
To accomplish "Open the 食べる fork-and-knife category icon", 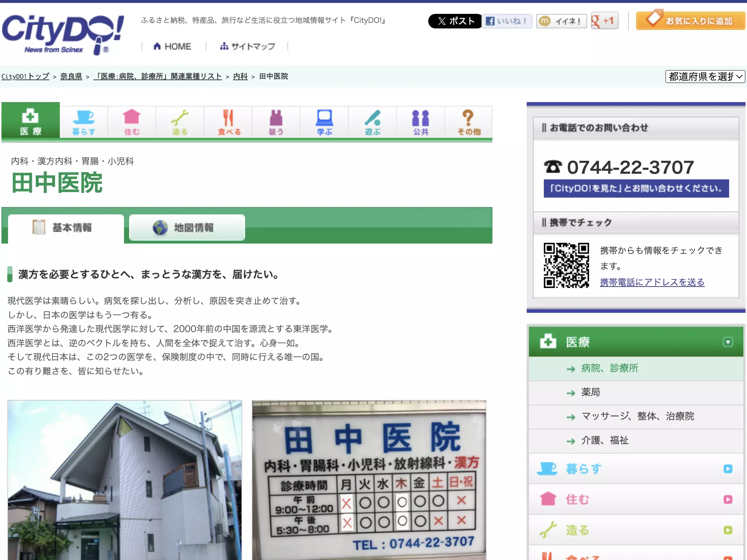I will pyautogui.click(x=228, y=122).
